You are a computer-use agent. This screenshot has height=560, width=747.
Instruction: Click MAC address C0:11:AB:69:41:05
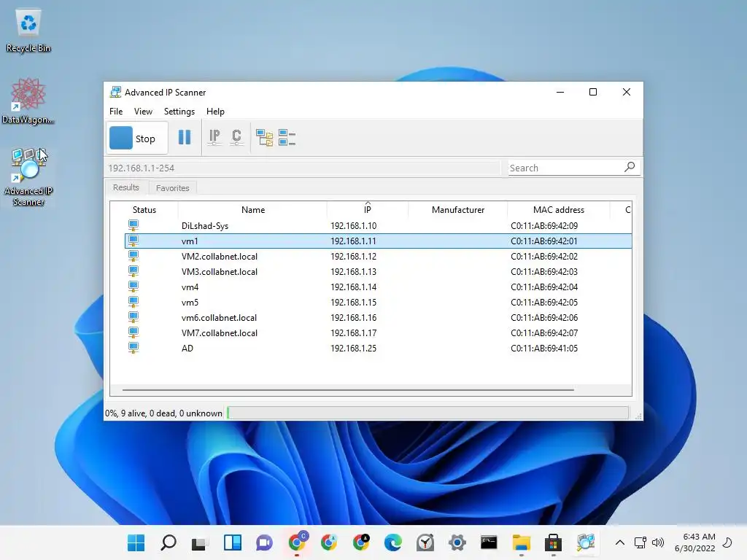(x=544, y=348)
